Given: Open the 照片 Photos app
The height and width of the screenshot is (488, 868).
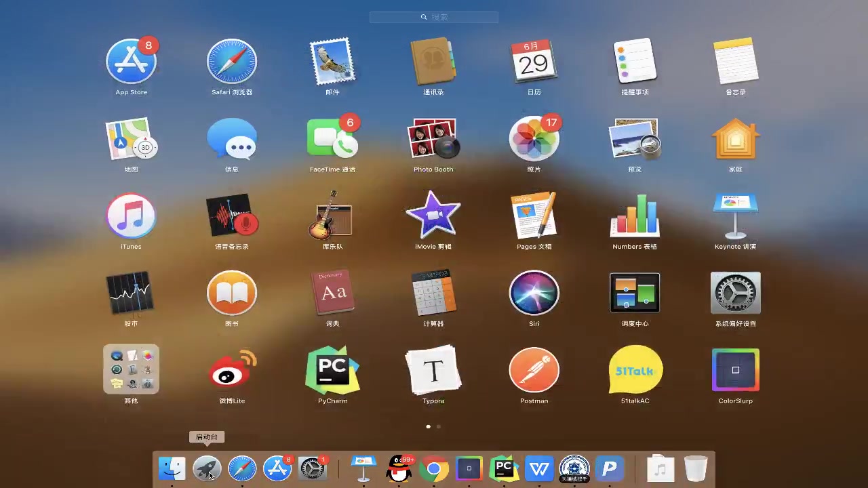Looking at the screenshot, I should click(534, 139).
